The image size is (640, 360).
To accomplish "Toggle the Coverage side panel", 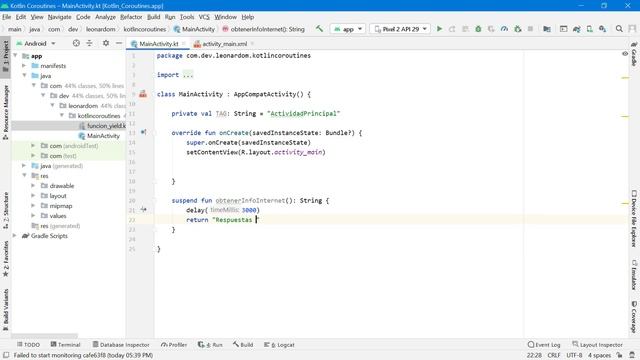I will 634,317.
